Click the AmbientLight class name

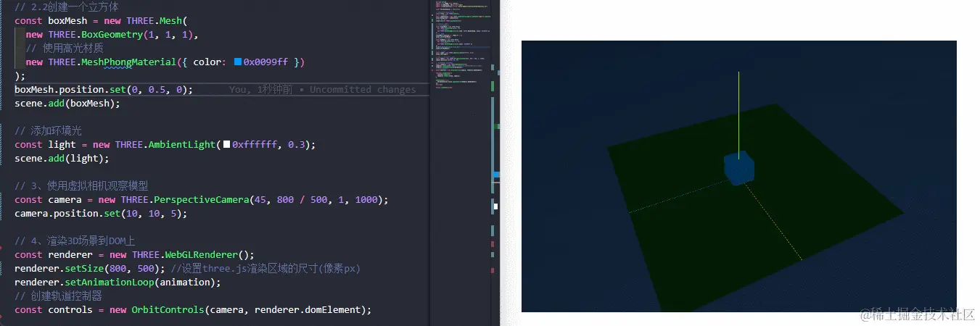click(181, 145)
